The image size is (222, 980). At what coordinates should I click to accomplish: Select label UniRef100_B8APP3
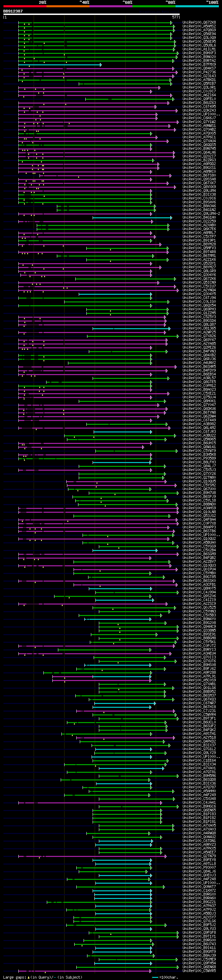click(199, 527)
